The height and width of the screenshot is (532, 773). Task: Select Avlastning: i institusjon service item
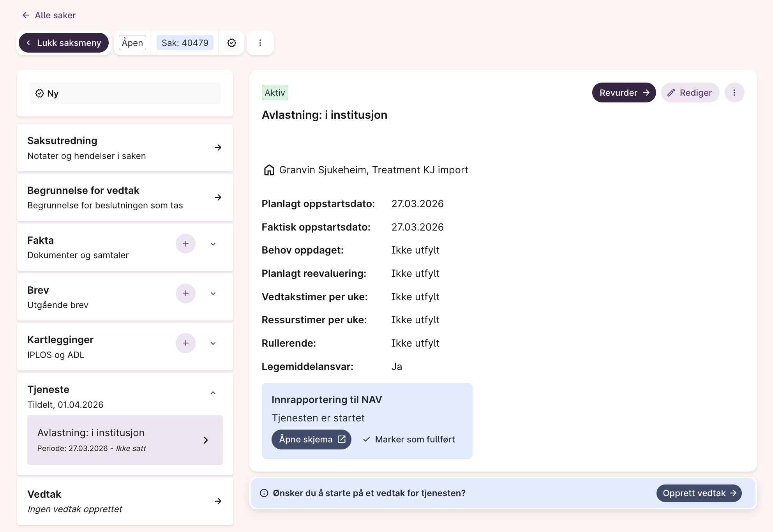tap(125, 440)
